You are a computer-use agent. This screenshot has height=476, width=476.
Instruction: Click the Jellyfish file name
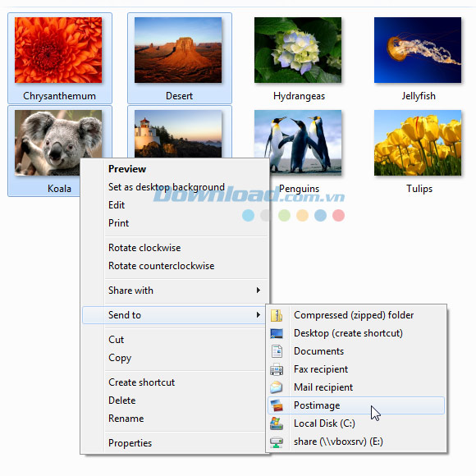click(x=419, y=96)
